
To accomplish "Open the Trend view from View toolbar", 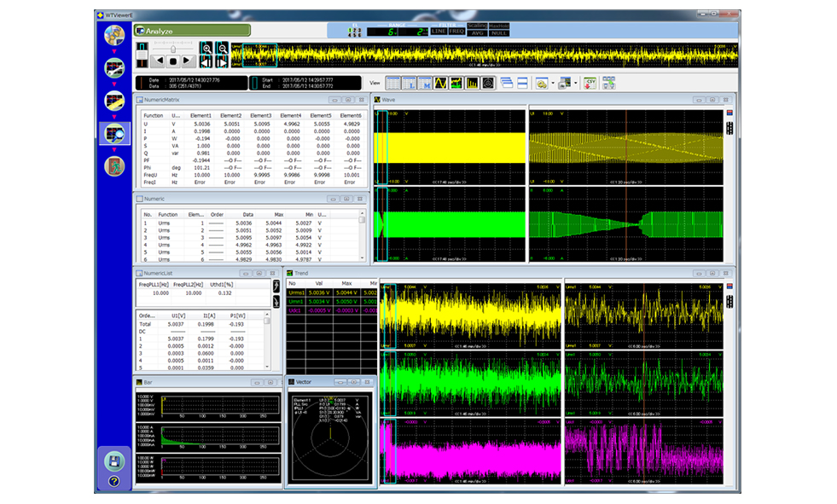I will pyautogui.click(x=456, y=84).
